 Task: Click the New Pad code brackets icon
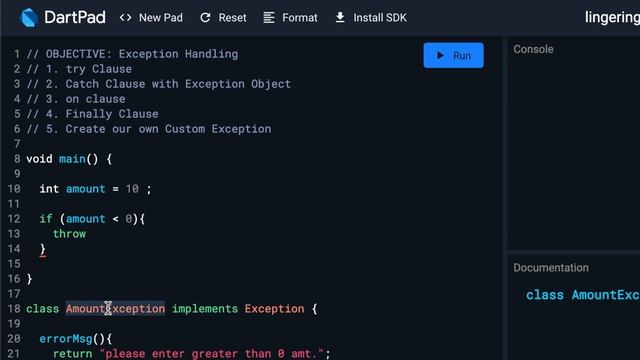click(125, 18)
